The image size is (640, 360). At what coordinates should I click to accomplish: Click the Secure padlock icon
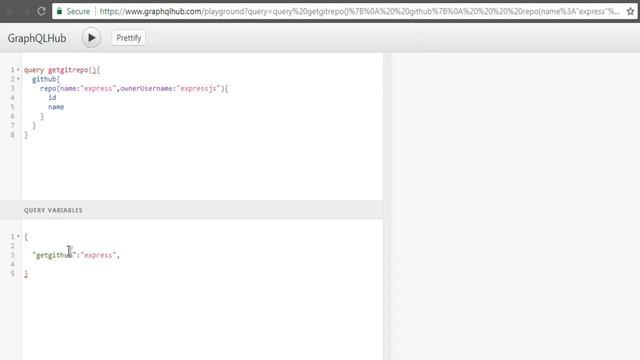coord(60,11)
